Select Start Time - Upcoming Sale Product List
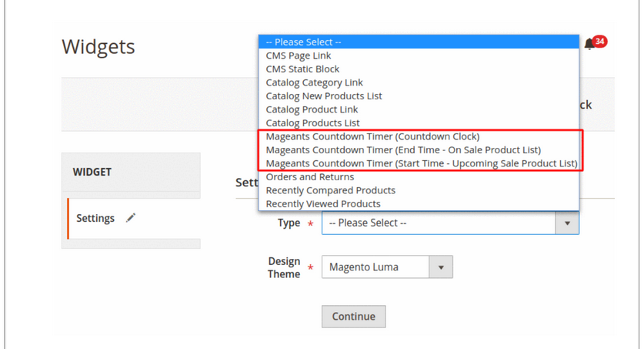This screenshot has height=349, width=644. click(419, 163)
